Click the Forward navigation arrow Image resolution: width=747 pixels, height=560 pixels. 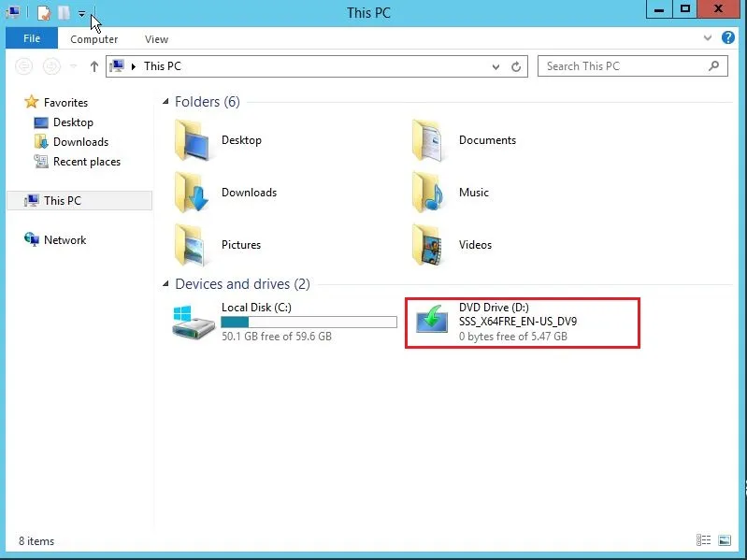51,66
